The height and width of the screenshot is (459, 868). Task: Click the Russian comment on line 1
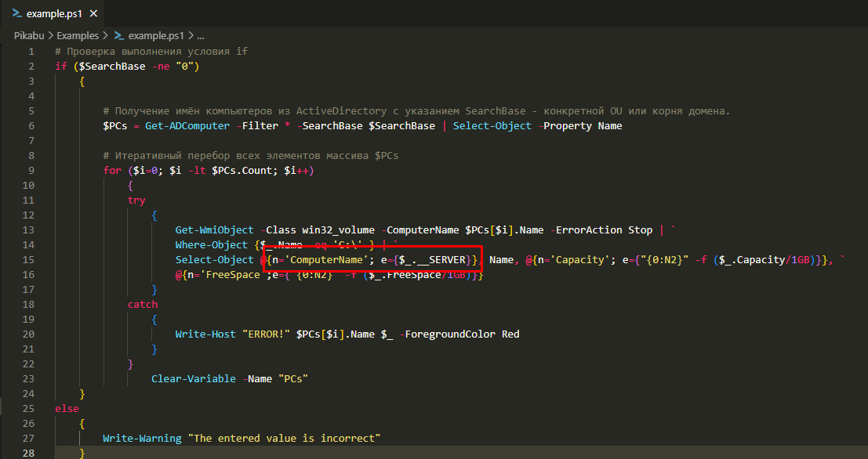coord(151,52)
